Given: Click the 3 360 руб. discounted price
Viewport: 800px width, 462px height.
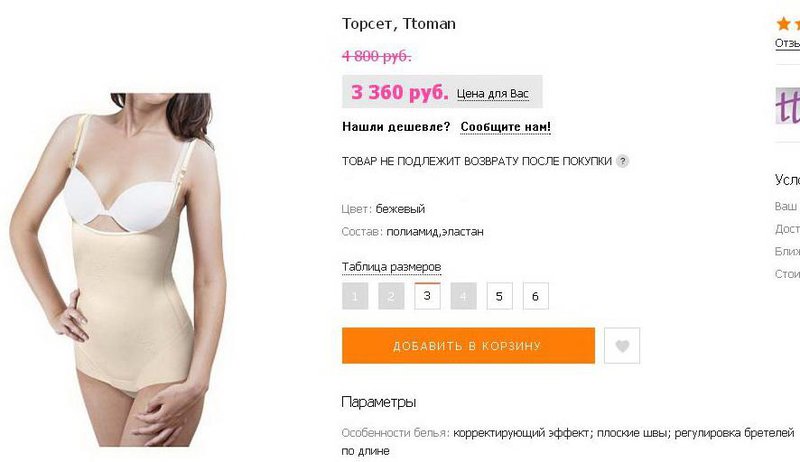Looking at the screenshot, I should coord(399,92).
